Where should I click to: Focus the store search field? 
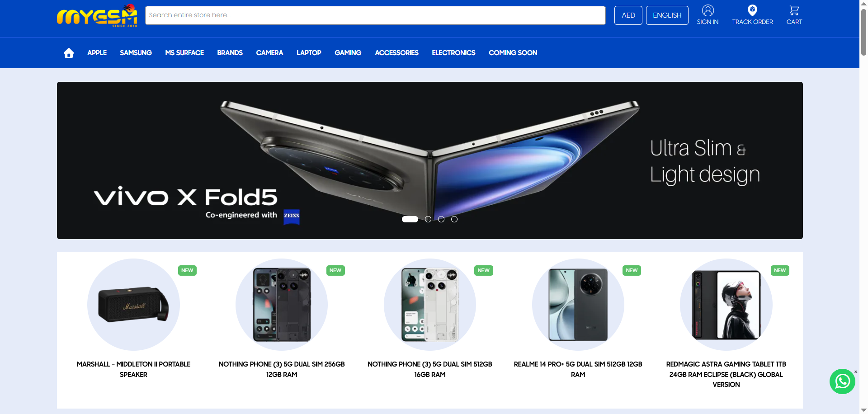[375, 15]
